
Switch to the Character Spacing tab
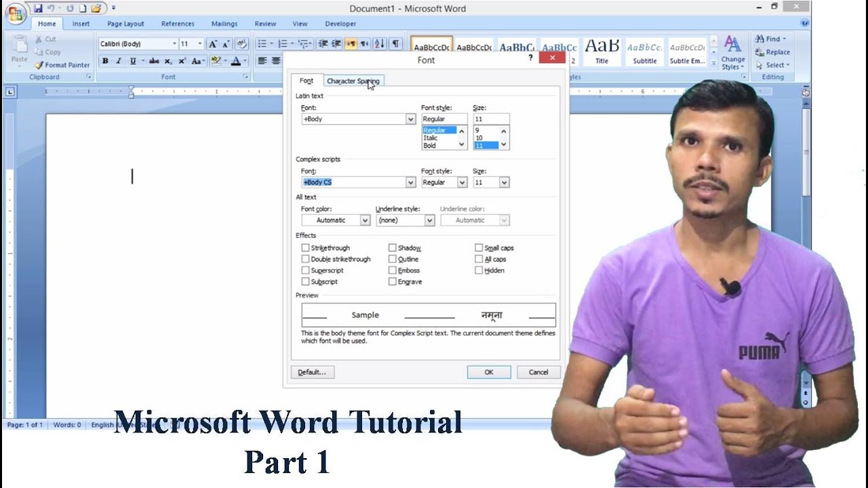coord(353,81)
